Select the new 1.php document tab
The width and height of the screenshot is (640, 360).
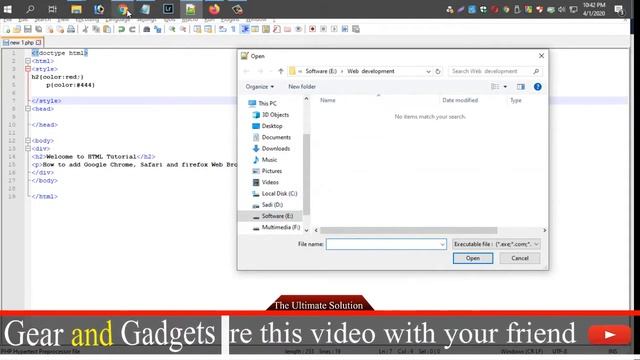22,42
